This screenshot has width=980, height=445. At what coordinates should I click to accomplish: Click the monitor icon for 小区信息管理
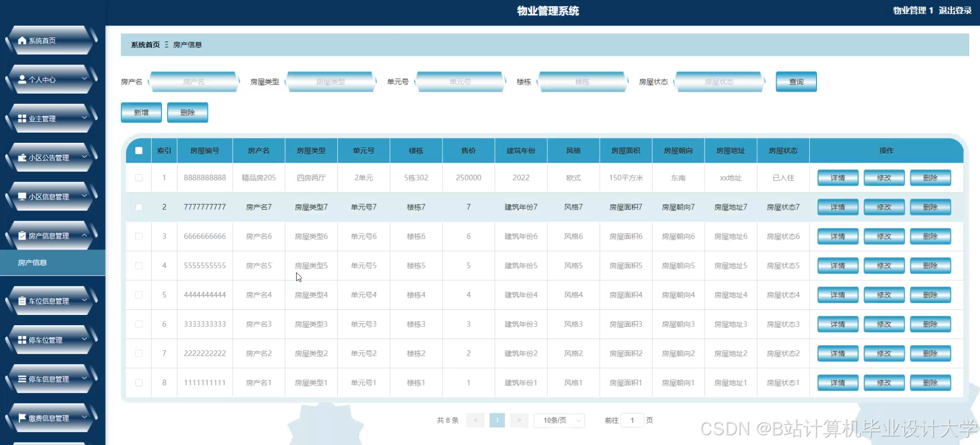point(22,197)
